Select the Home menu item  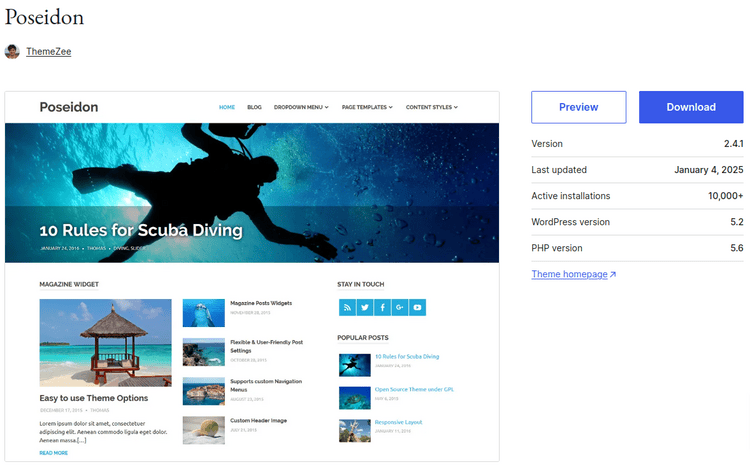[x=227, y=107]
